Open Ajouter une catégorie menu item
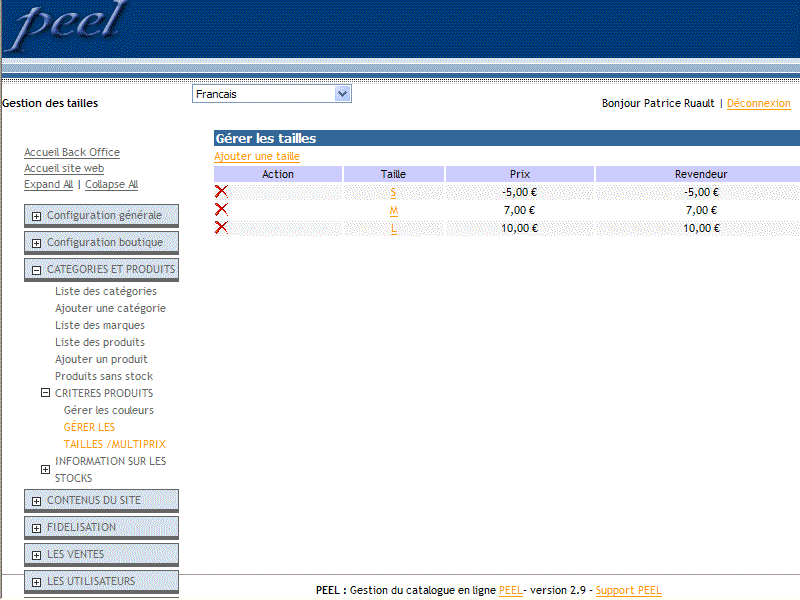The height and width of the screenshot is (600, 800). (x=110, y=308)
